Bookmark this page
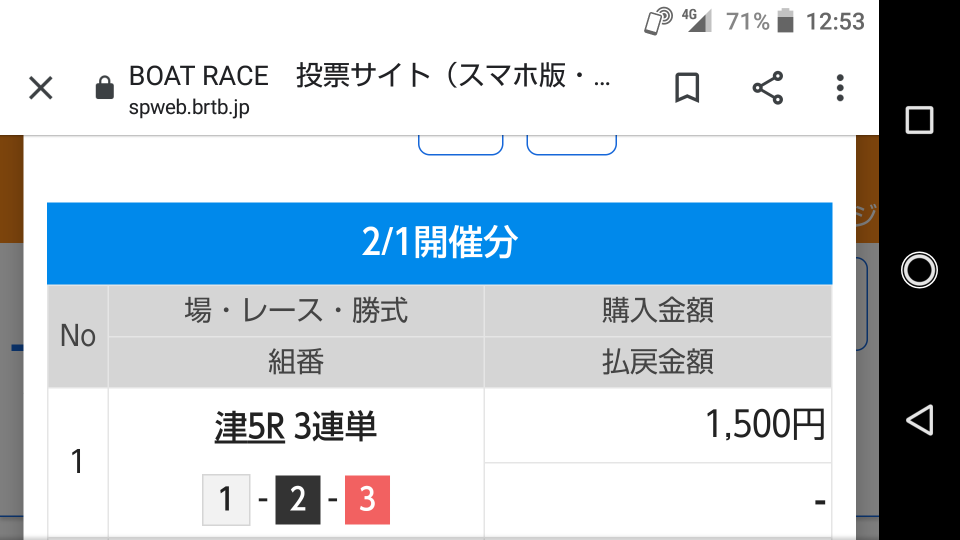960x540 pixels. click(x=687, y=88)
